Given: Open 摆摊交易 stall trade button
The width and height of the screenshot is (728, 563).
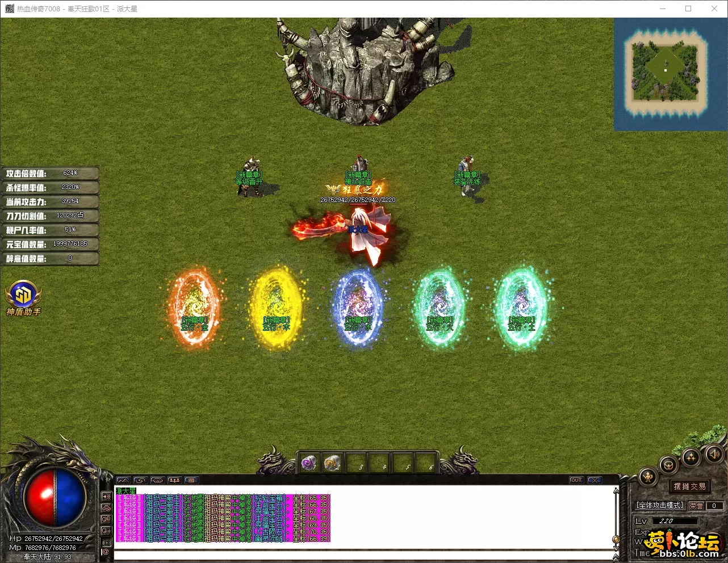Looking at the screenshot, I should coord(689,486).
